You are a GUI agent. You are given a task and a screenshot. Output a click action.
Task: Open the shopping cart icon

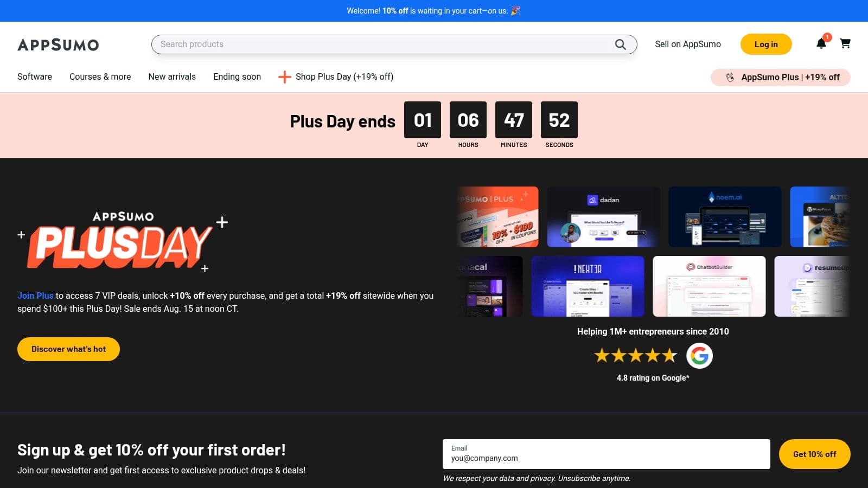click(845, 43)
